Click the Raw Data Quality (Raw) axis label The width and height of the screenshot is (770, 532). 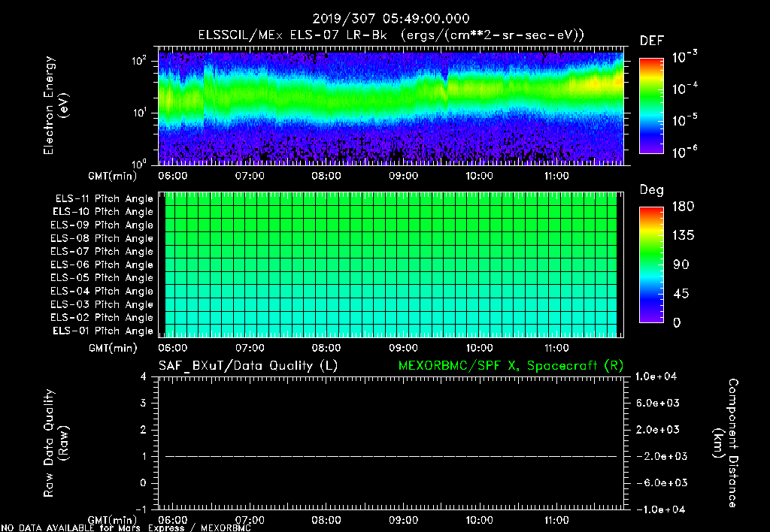pyautogui.click(x=56, y=443)
